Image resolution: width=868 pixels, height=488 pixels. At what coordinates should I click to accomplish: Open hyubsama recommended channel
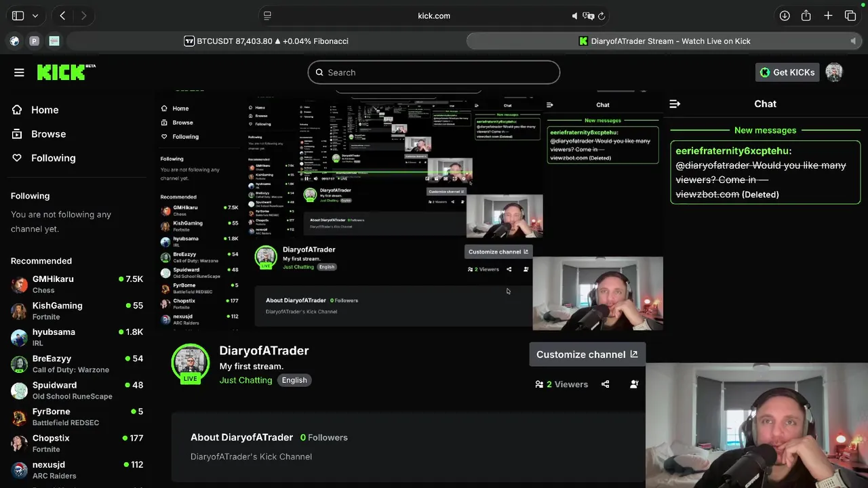click(x=77, y=337)
